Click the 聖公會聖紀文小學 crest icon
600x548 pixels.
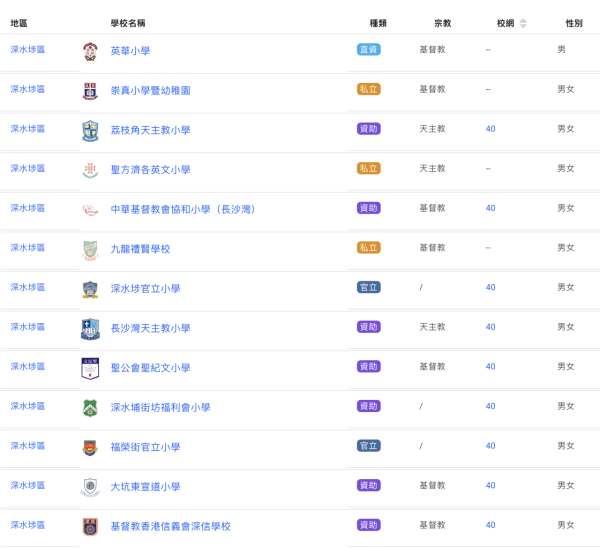pyautogui.click(x=90, y=369)
